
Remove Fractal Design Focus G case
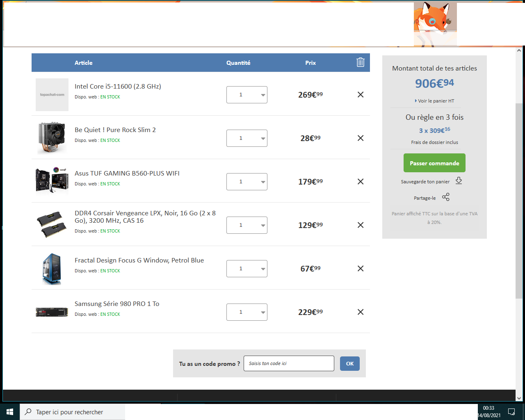361,269
